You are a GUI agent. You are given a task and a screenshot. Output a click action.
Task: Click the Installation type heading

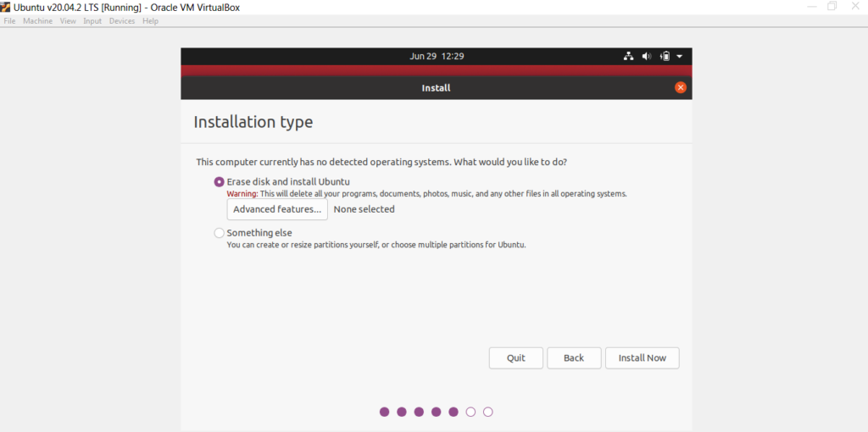click(253, 122)
